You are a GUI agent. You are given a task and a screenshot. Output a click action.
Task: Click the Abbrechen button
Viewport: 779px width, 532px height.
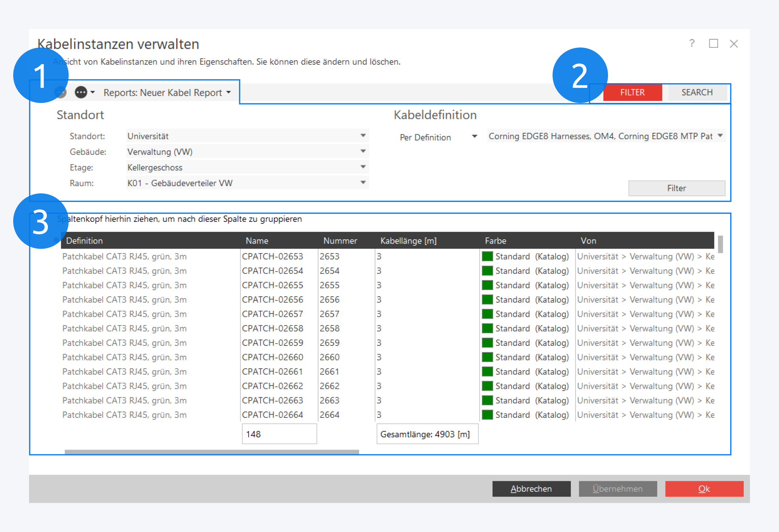(x=531, y=488)
